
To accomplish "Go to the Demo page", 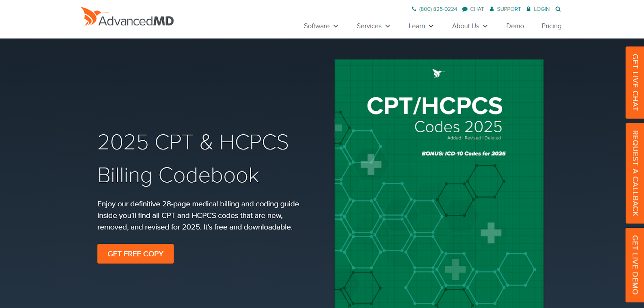I will [515, 26].
